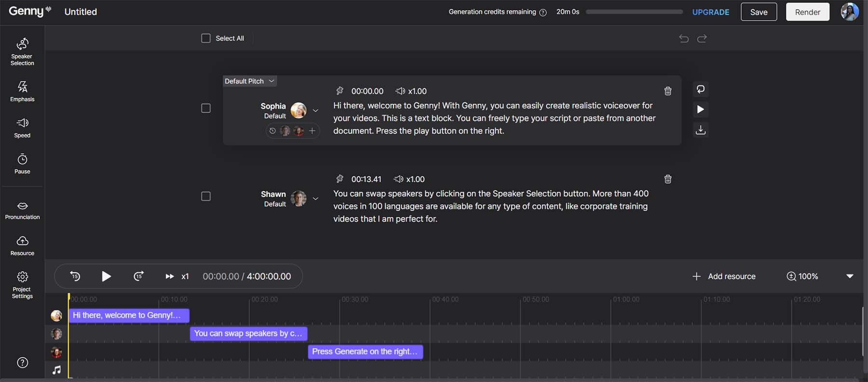Open help via question mark icon
This screenshot has width=868, height=382.
[23, 363]
